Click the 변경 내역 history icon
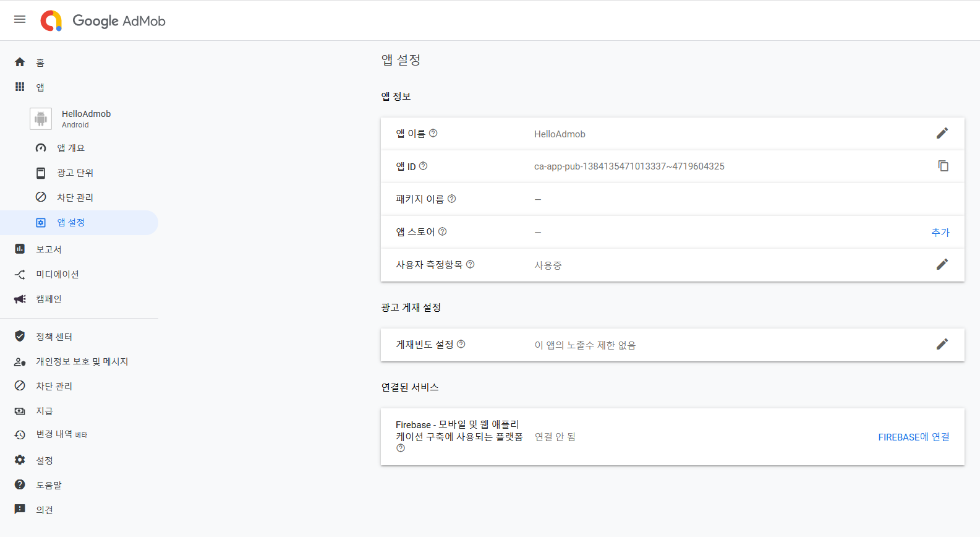 pyautogui.click(x=20, y=435)
